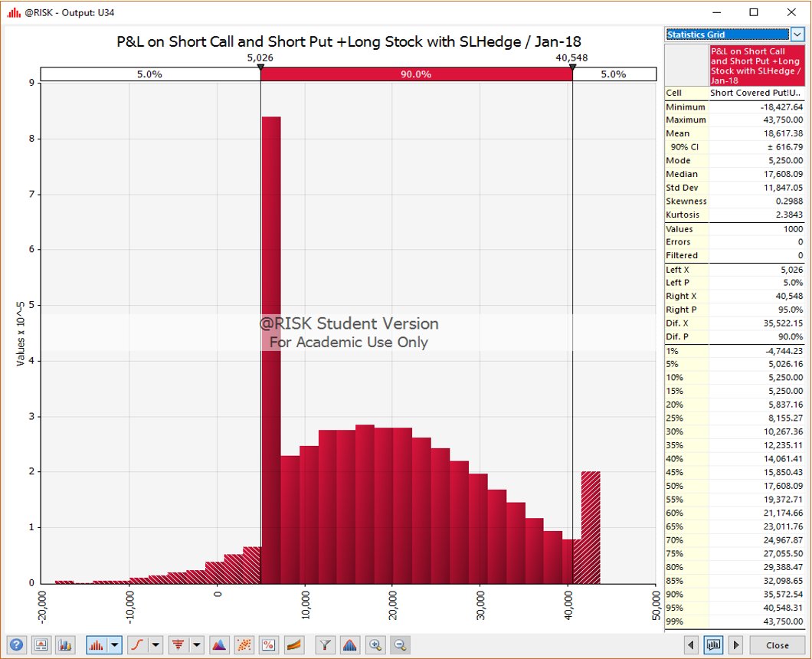The height and width of the screenshot is (659, 812).
Task: Click the Kurtosis value 2.3843
Action: (789, 215)
